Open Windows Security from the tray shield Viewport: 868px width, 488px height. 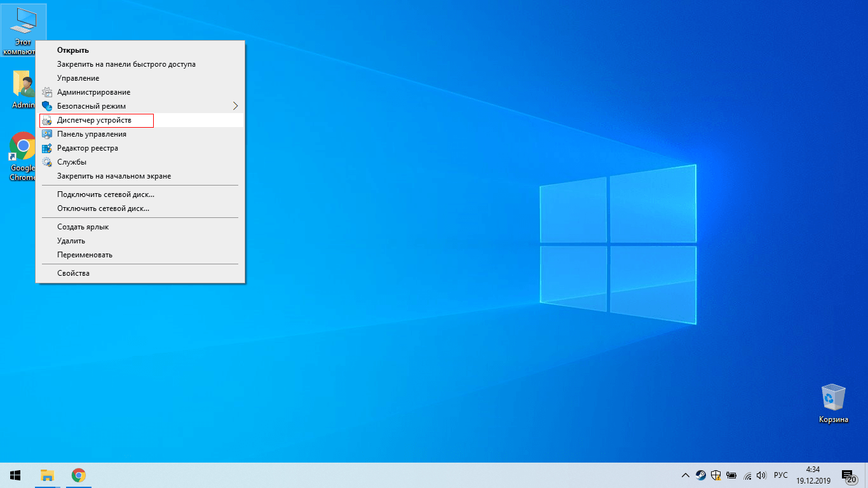coord(715,475)
